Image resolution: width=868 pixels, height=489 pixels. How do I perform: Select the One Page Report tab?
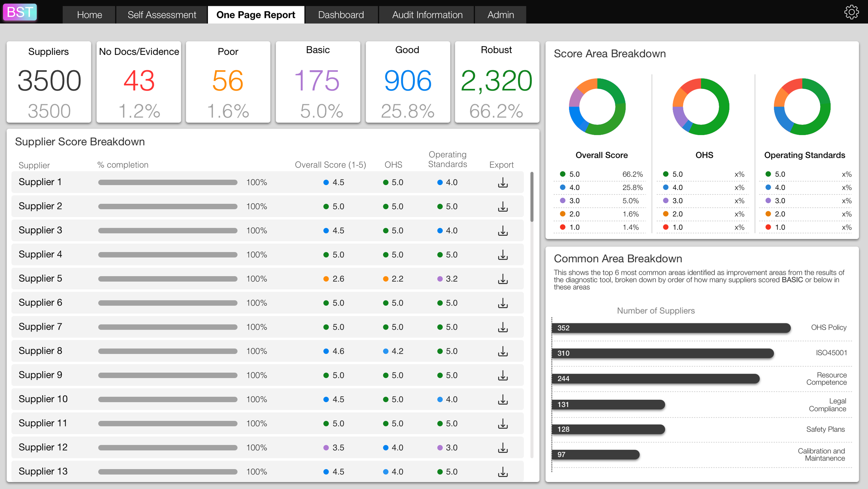tap(256, 15)
